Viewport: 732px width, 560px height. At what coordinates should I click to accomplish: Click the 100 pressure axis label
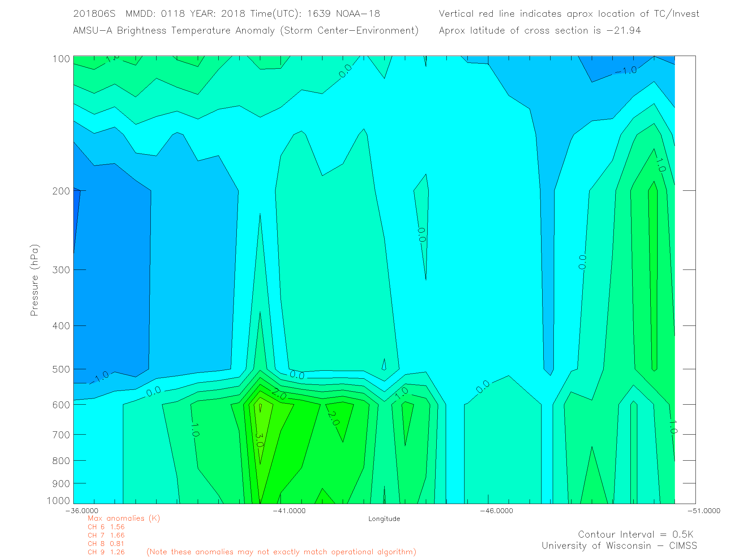pos(61,59)
